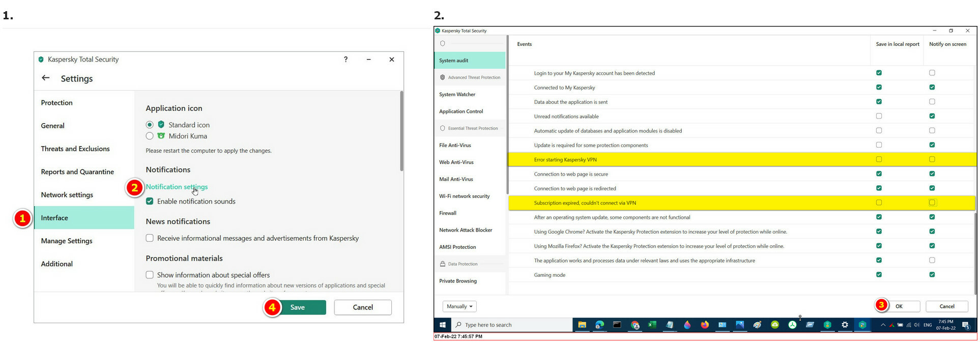
Task: Select System audit in the notification sidebar
Action: point(470,60)
